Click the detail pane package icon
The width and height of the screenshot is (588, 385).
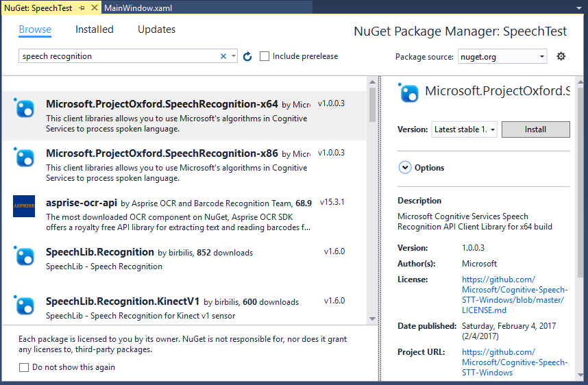(x=408, y=92)
